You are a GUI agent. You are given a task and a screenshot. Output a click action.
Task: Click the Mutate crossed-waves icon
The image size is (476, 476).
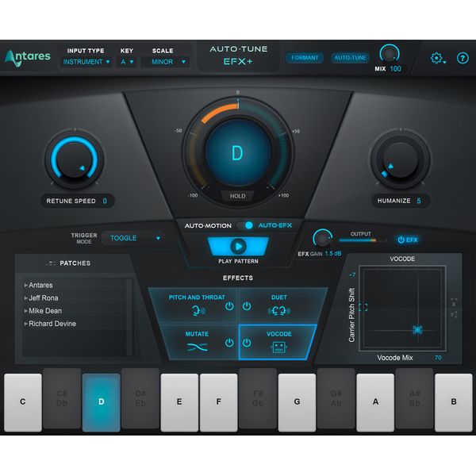pos(198,347)
